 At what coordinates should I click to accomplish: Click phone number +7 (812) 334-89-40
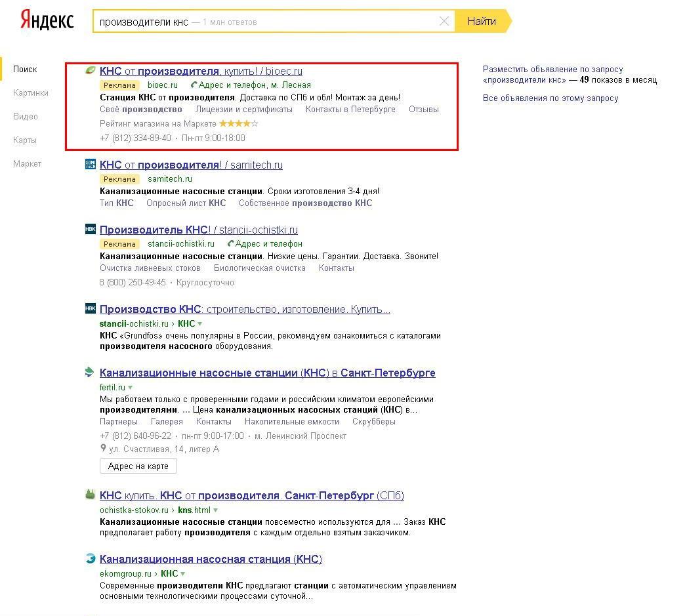(135, 138)
